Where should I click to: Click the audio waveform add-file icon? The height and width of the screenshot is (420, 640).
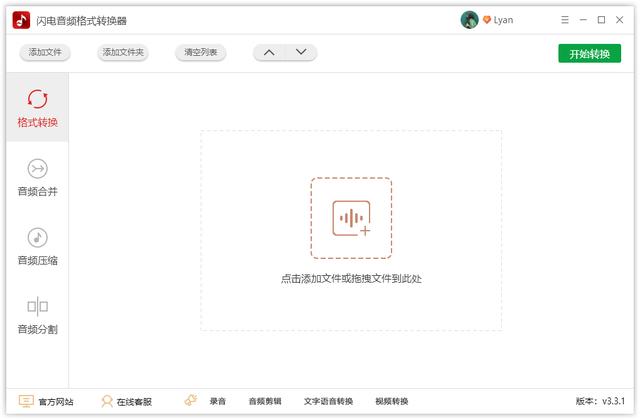tap(351, 218)
